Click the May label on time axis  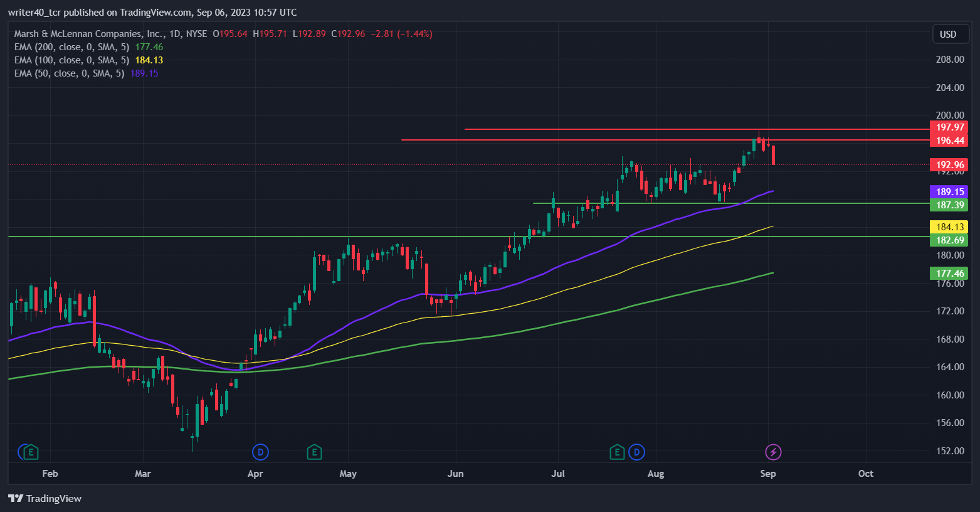point(348,474)
